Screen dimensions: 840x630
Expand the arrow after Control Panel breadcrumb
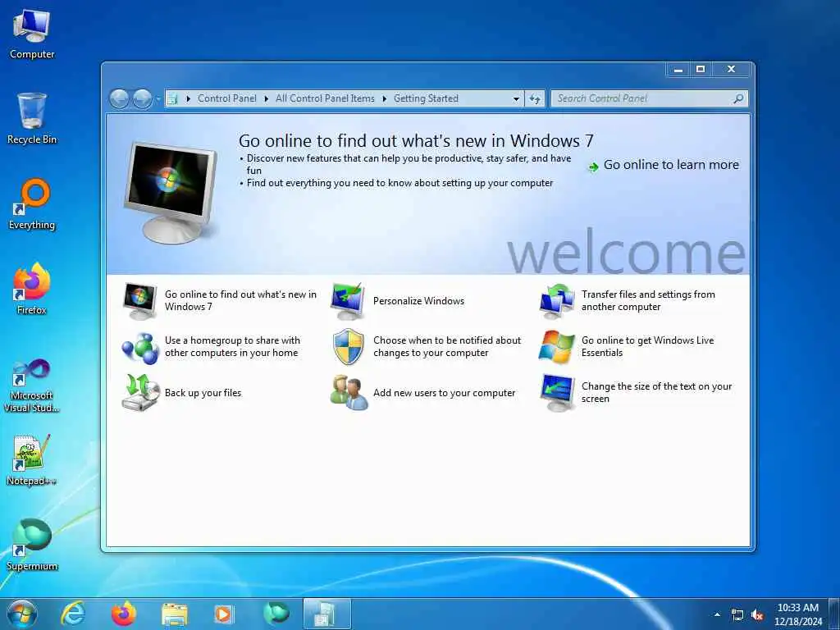(267, 98)
